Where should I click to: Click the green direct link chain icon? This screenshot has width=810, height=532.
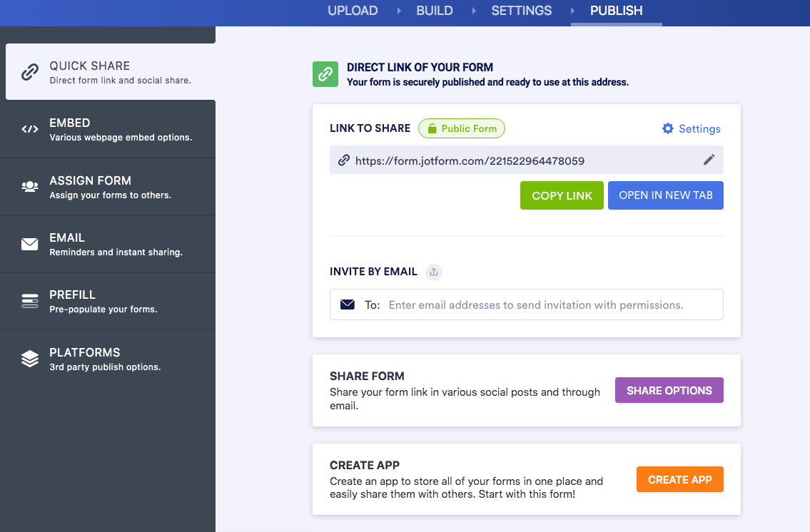pyautogui.click(x=325, y=74)
